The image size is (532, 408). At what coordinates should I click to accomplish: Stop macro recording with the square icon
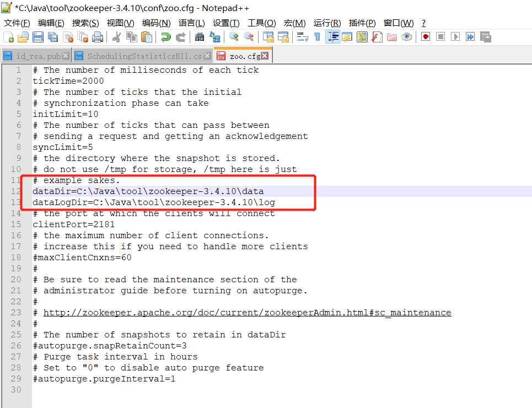[440, 36]
